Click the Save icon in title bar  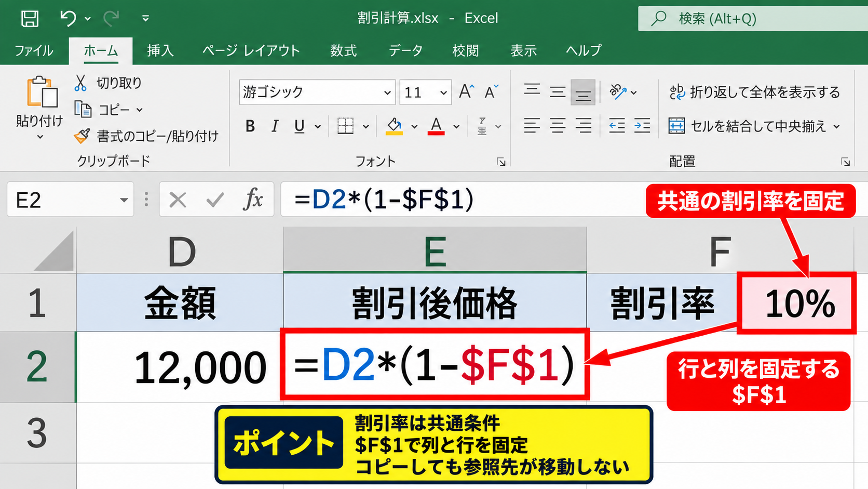[x=30, y=19]
